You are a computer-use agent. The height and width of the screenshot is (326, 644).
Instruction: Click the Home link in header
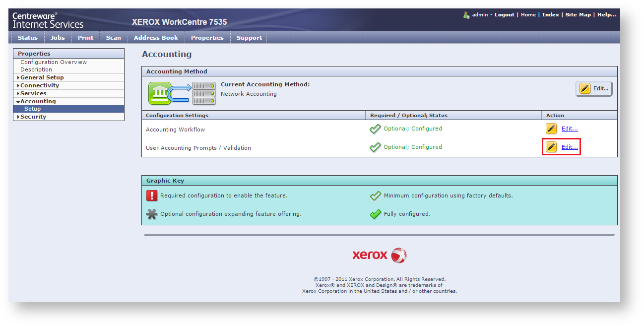[x=528, y=15]
